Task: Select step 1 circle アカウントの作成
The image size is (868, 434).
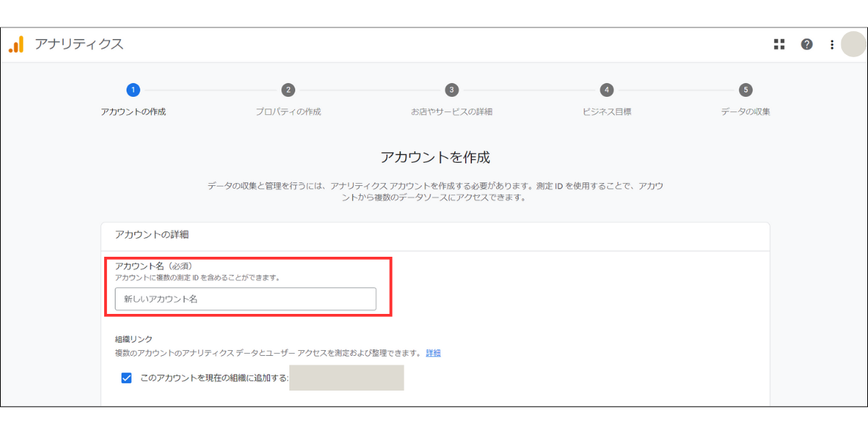Action: click(x=133, y=90)
